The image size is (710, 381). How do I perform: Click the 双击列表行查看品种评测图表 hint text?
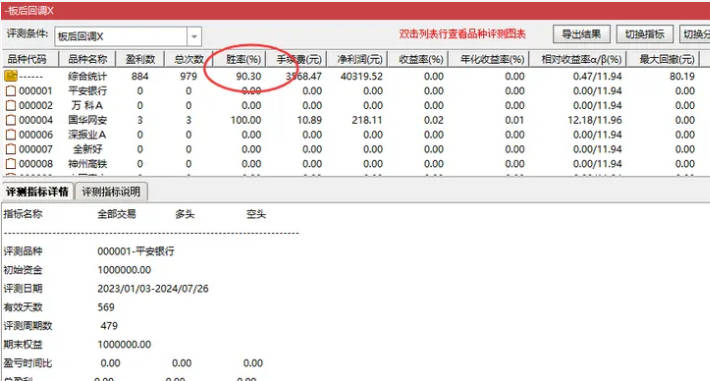462,34
